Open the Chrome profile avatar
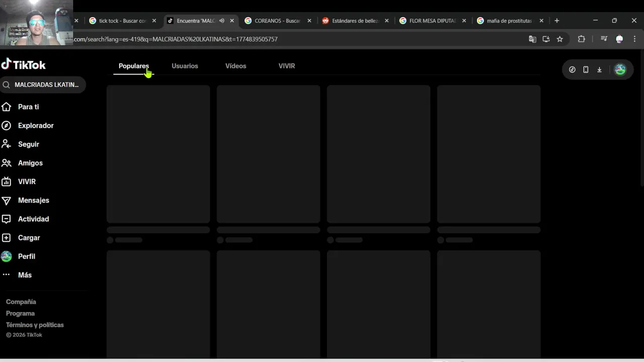 point(619,39)
